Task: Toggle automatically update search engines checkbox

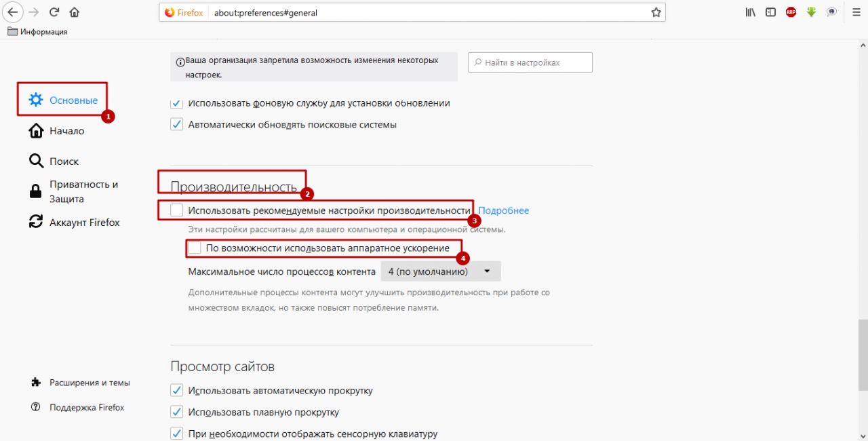Action: [176, 125]
